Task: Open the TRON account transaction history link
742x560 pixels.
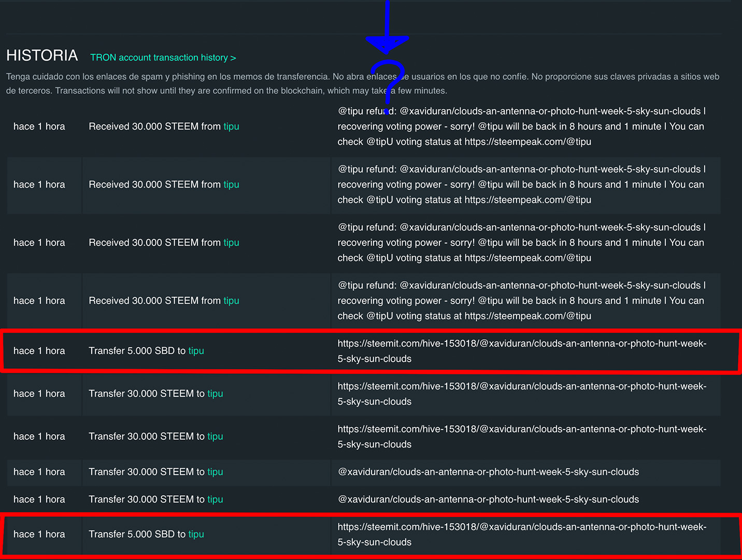Action: (163, 58)
